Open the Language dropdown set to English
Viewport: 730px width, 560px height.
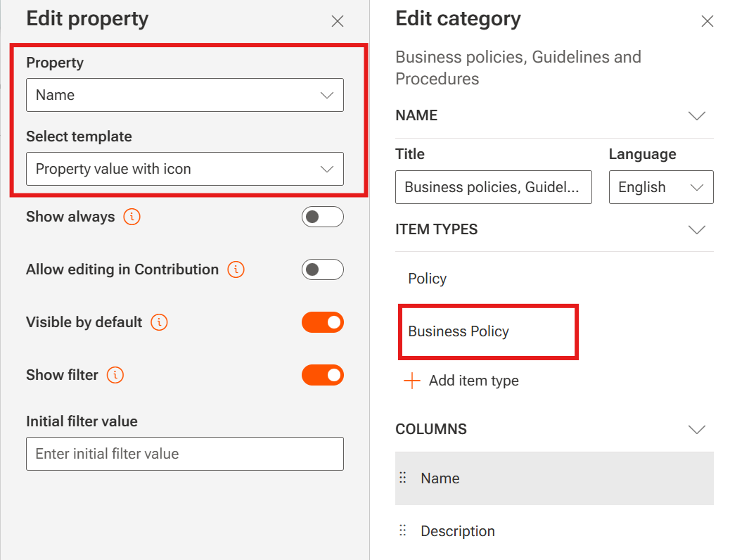point(660,187)
